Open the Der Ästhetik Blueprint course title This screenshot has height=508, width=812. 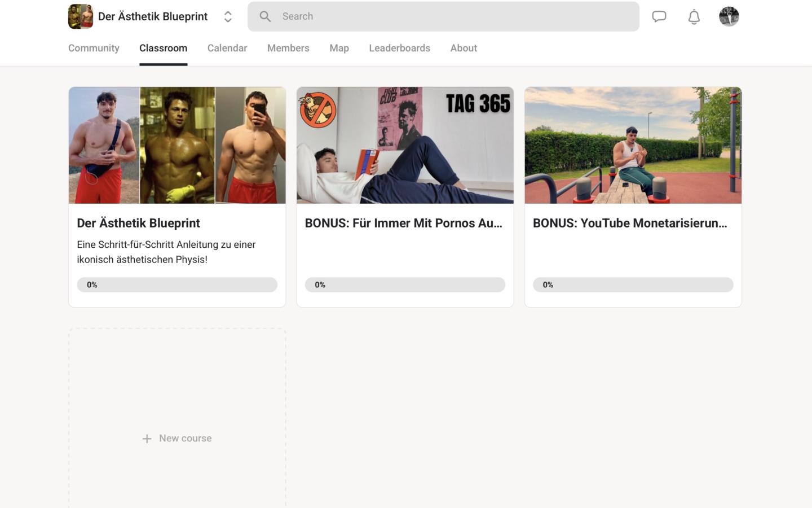tap(139, 223)
